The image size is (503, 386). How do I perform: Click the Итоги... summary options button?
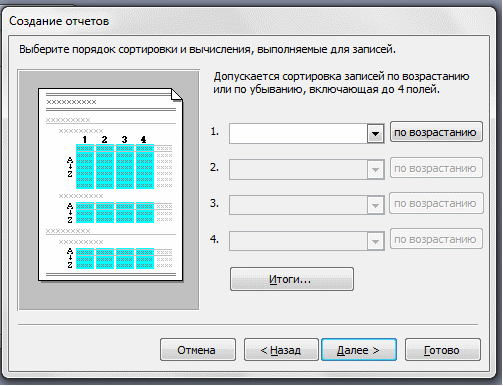pos(292,279)
